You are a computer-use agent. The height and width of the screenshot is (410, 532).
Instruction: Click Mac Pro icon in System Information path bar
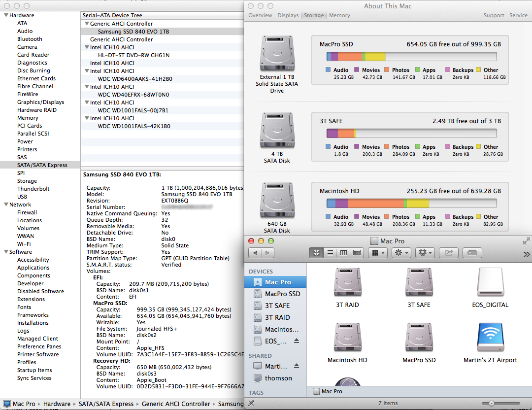pyautogui.click(x=7, y=404)
